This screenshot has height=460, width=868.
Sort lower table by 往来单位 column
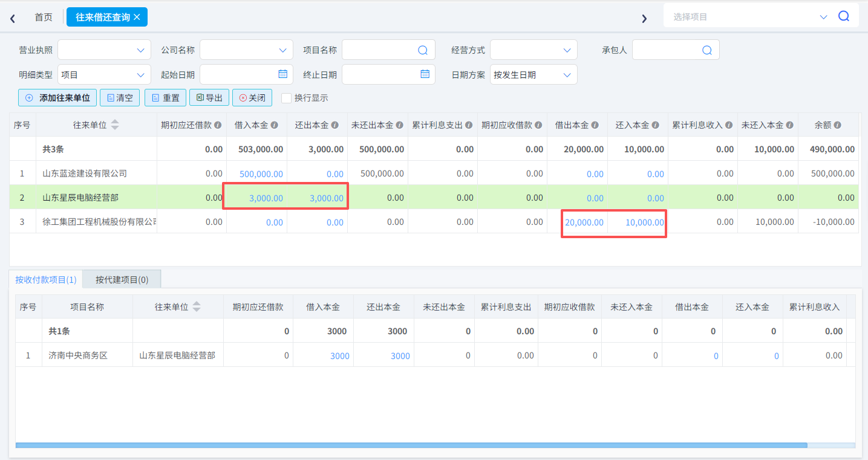coord(197,307)
